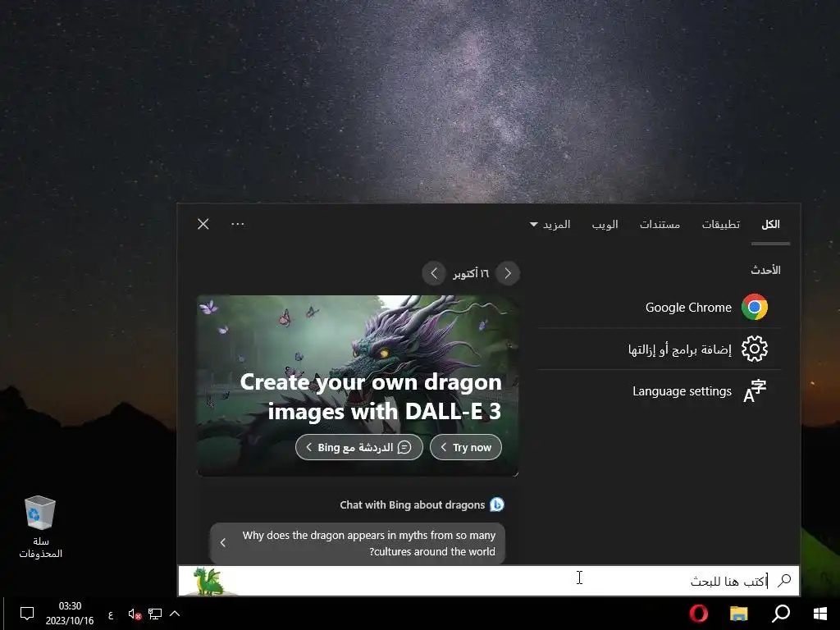Click the taskbar search magnifier
Viewport: 840px width, 630px height.
pos(781,614)
